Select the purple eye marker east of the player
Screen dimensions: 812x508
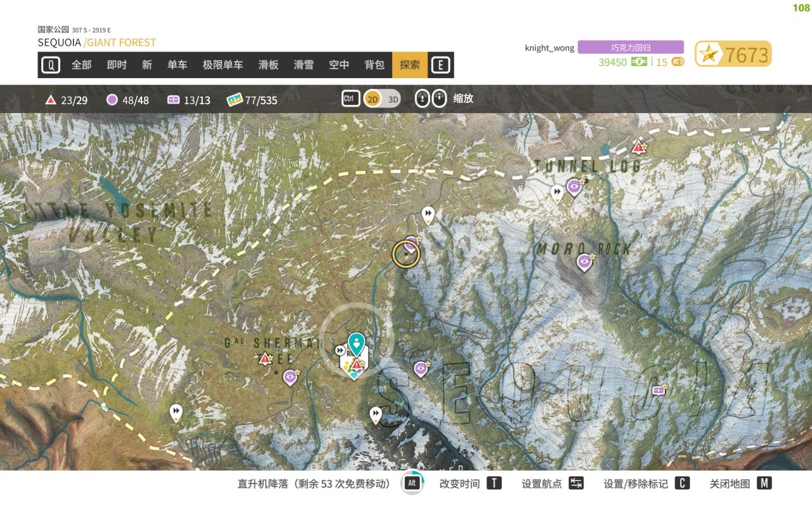(x=421, y=368)
